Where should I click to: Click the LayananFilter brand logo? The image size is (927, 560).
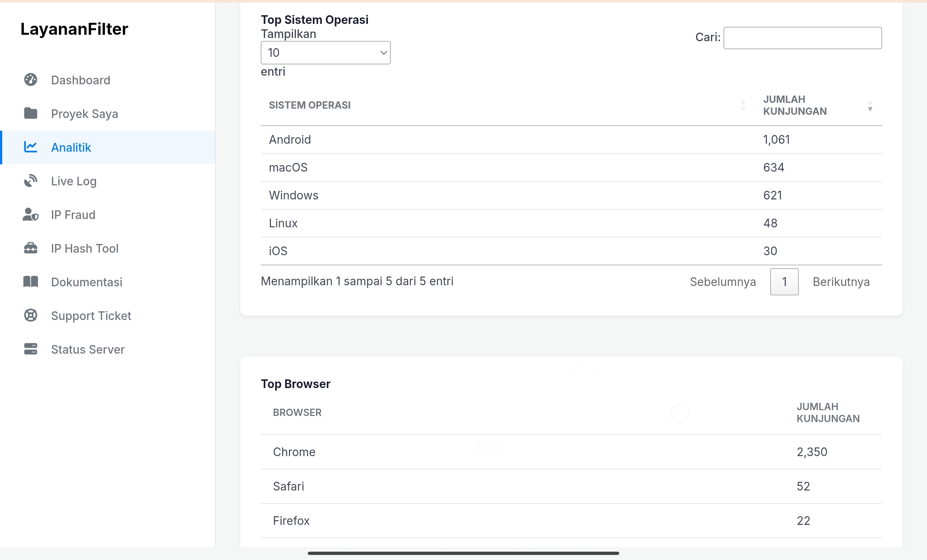[74, 29]
